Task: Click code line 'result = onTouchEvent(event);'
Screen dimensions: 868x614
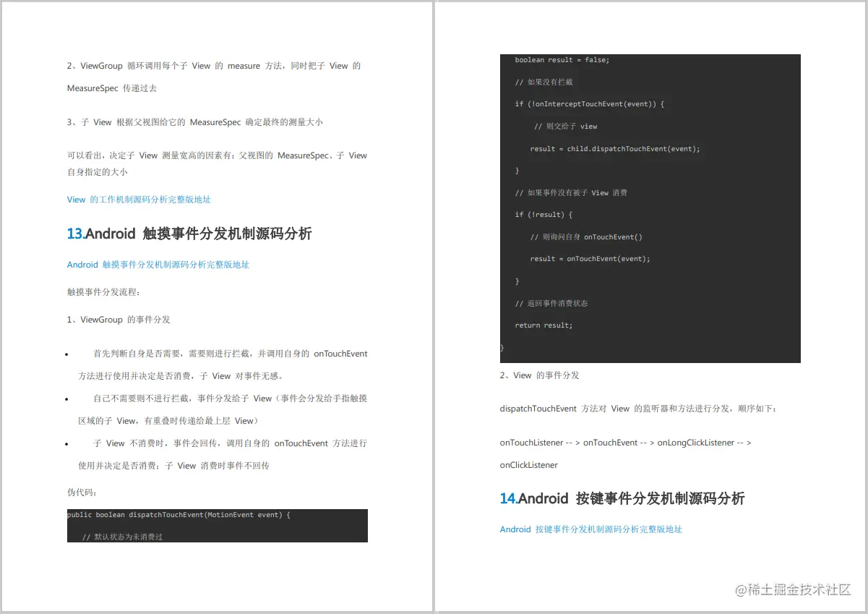Action: pos(590,259)
